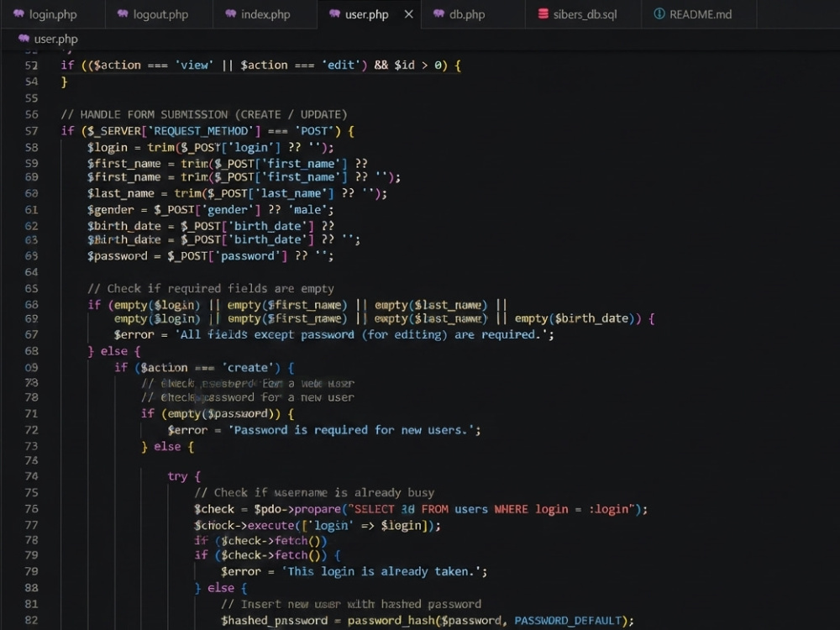840x630 pixels.
Task: Click the "$check->execute(['login' => $login])" line
Action: [x=318, y=526]
